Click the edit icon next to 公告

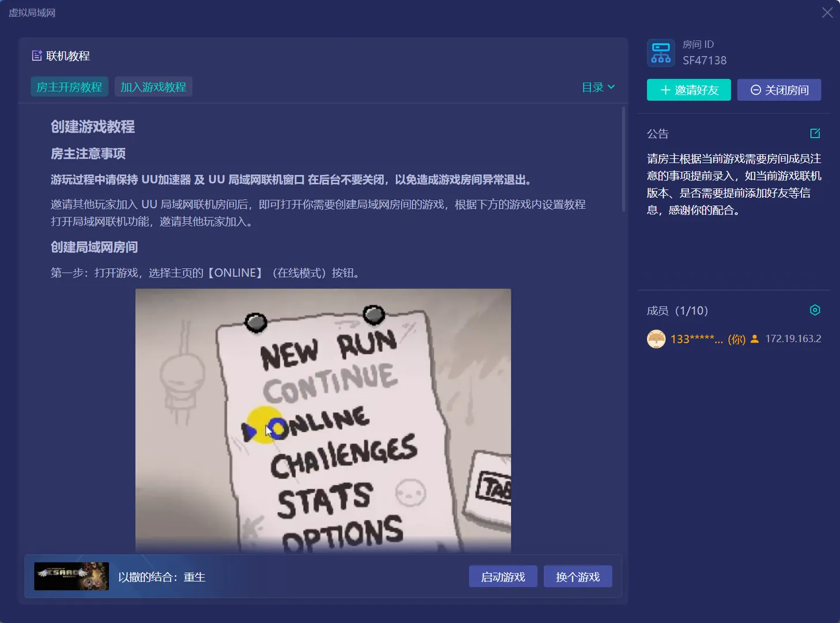[815, 134]
